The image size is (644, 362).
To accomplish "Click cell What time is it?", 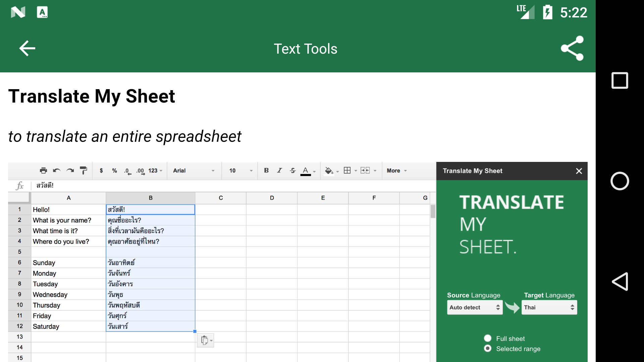I will coord(68,231).
